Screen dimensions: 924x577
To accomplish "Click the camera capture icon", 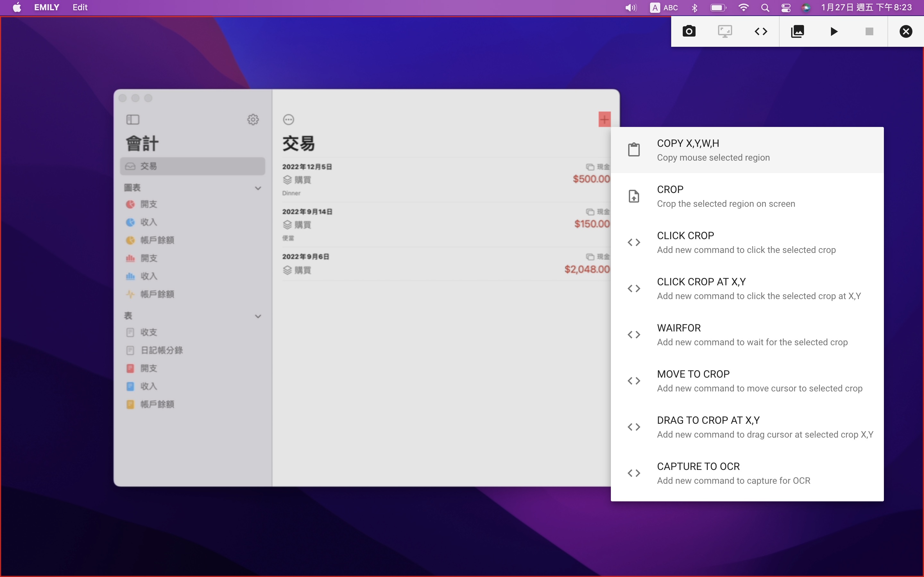I will [689, 31].
